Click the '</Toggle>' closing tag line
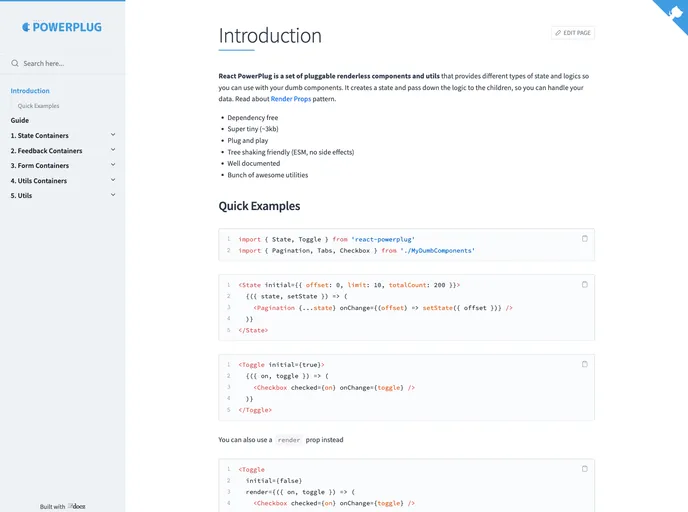 click(255, 410)
